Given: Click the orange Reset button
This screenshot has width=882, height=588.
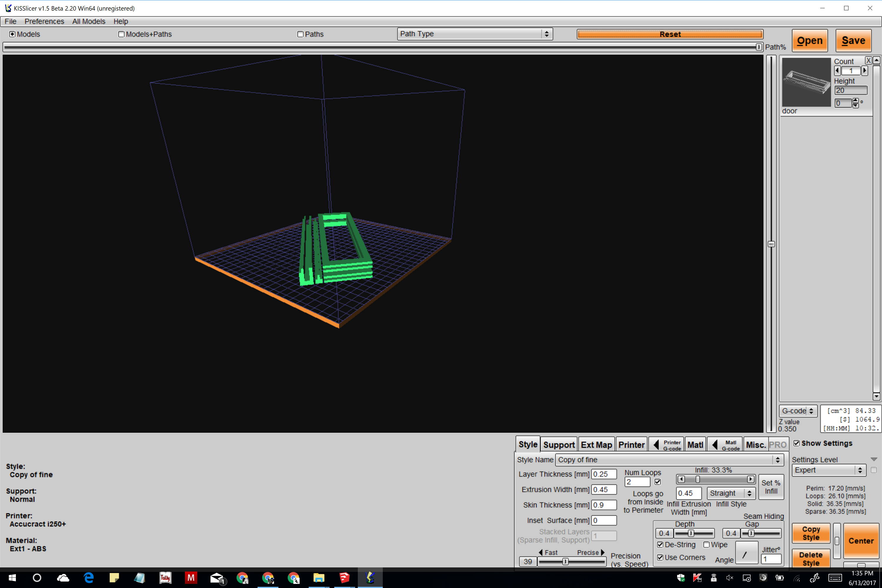Looking at the screenshot, I should click(x=670, y=34).
